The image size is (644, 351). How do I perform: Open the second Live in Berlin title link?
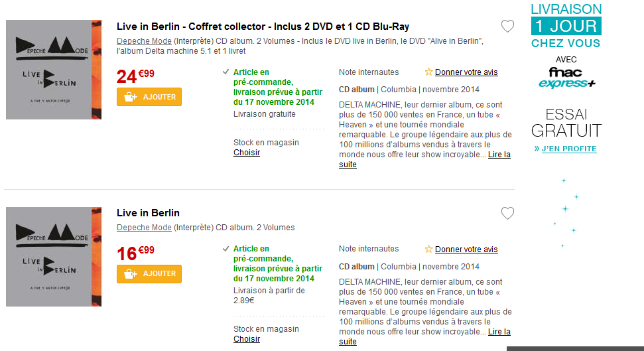(x=148, y=213)
